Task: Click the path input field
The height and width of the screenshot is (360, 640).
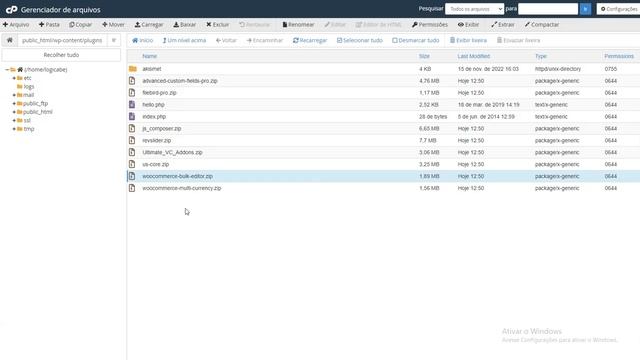Action: pos(62,40)
